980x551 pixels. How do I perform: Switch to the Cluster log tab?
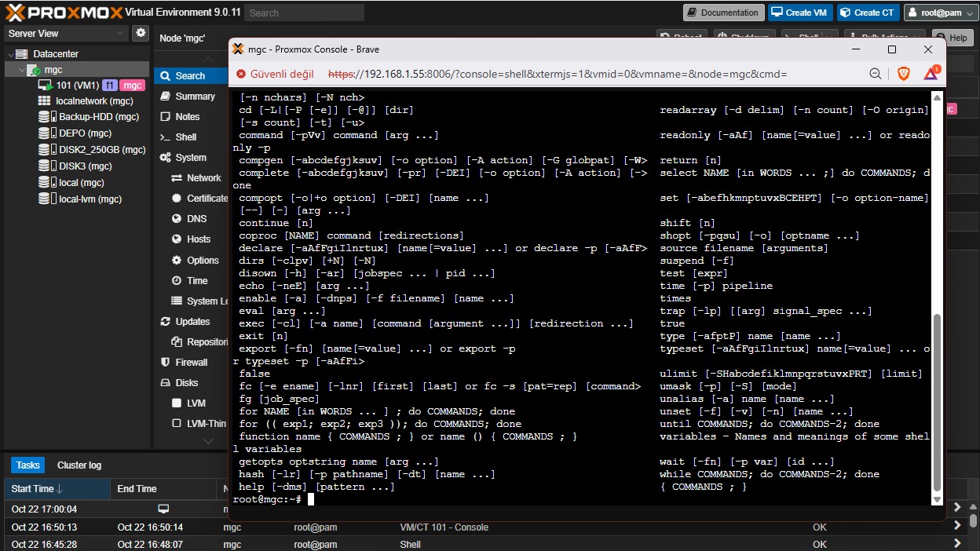click(x=79, y=465)
